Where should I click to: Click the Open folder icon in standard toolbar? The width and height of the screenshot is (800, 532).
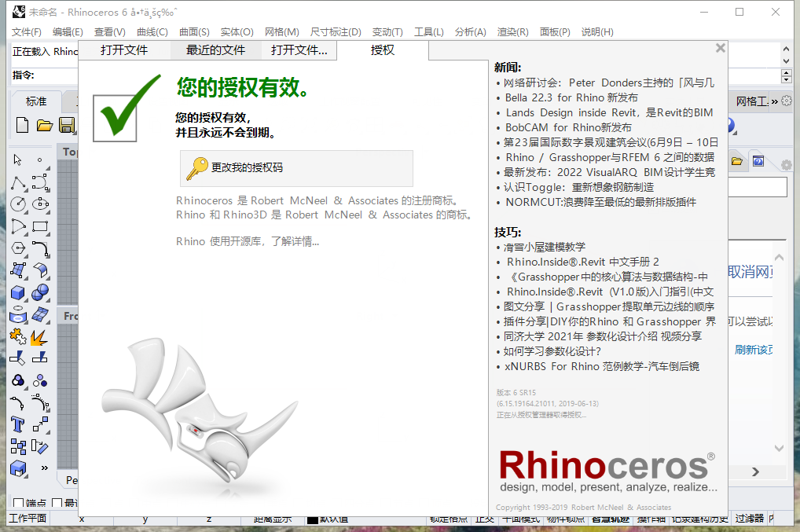[44, 125]
